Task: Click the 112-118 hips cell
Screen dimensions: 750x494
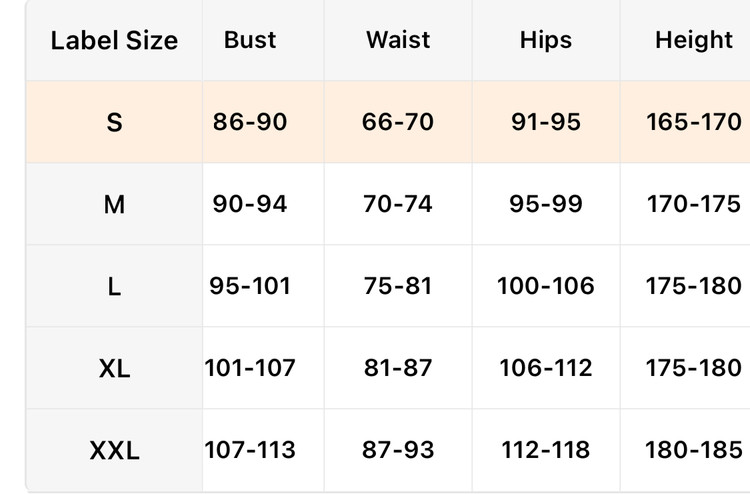Action: (546, 450)
